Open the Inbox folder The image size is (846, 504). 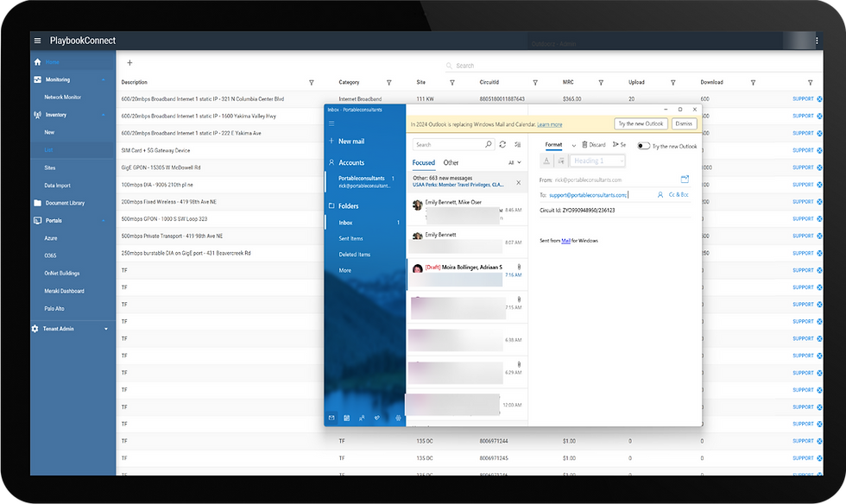364,223
